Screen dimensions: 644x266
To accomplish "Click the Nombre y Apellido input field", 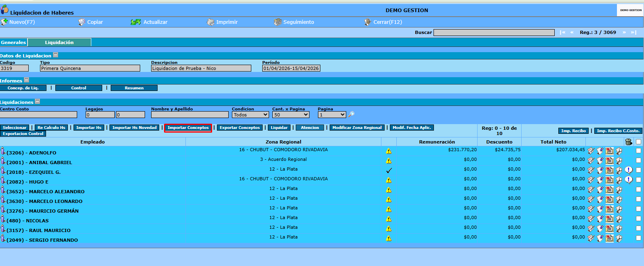I will point(190,115).
